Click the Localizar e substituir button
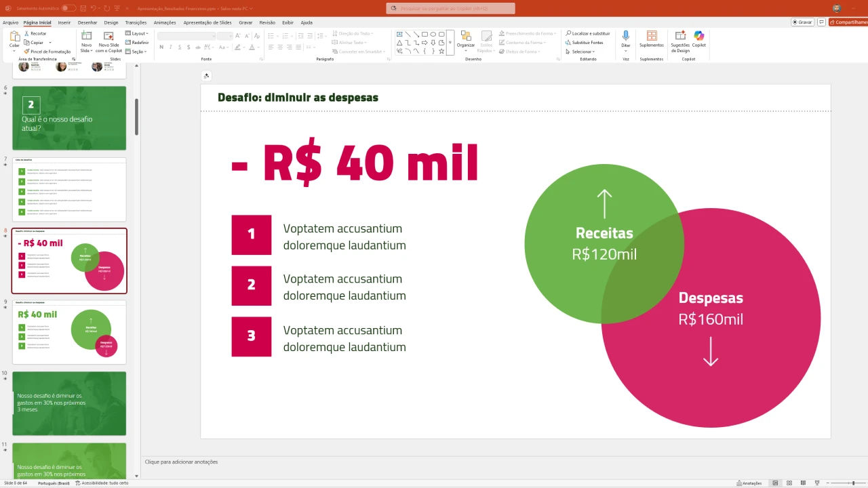Screen dimensions: 868x488 587,33
